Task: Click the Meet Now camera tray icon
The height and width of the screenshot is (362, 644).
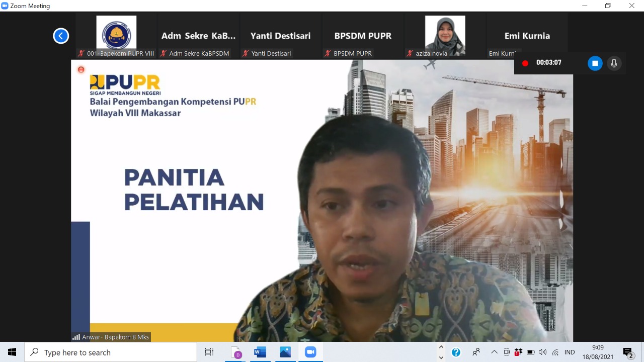Action: (507, 352)
